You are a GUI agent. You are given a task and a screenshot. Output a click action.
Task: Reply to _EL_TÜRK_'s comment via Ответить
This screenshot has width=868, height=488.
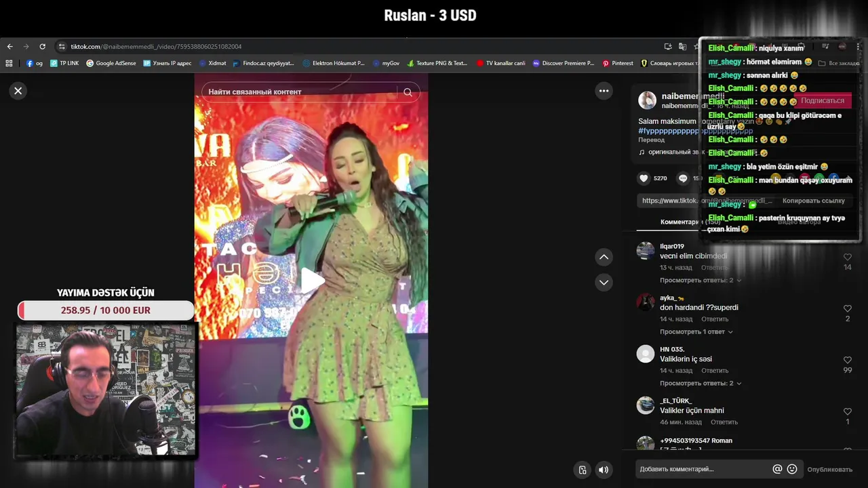pyautogui.click(x=724, y=422)
